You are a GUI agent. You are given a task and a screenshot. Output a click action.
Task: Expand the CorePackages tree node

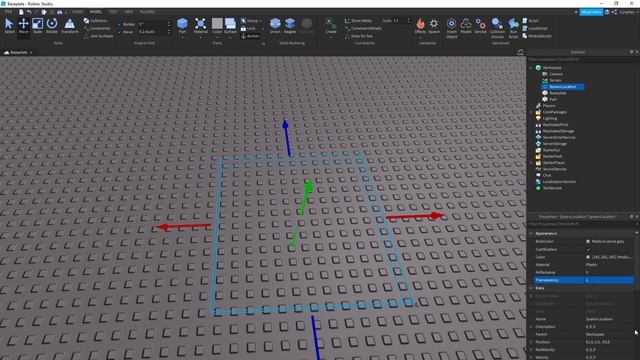coord(531,112)
